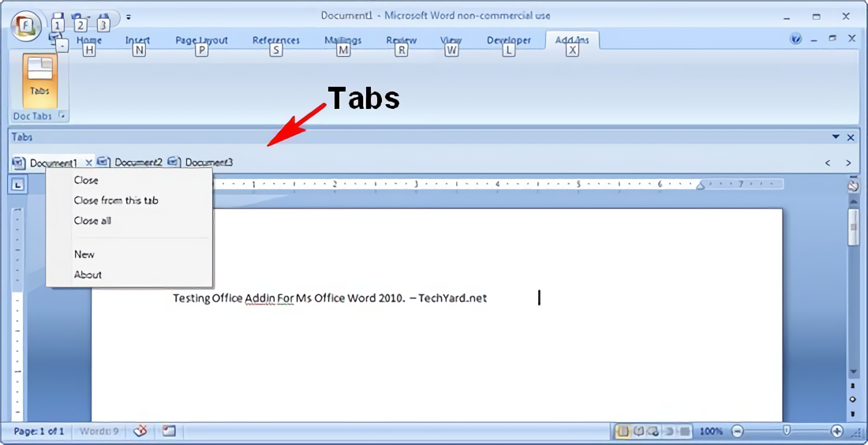This screenshot has height=445, width=868.
Task: Switch to the Page Layout tab
Action: (x=201, y=40)
